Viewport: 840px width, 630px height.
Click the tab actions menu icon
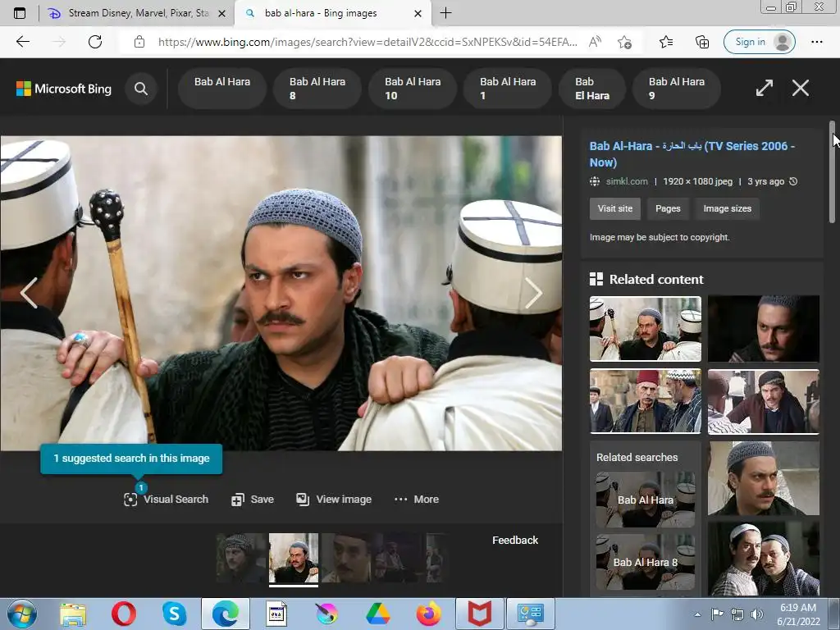click(x=20, y=13)
